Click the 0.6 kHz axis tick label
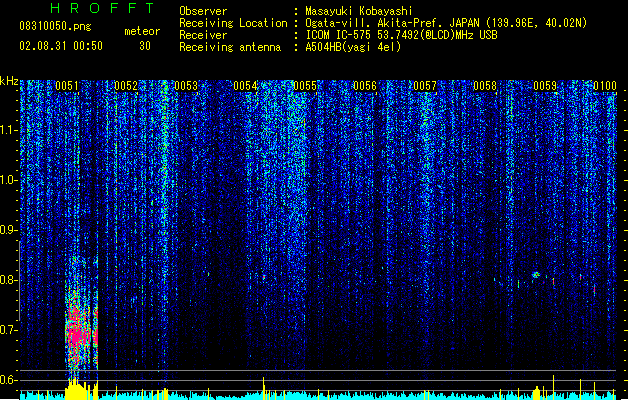Viewport: 629px width, 400px height. tap(8, 380)
